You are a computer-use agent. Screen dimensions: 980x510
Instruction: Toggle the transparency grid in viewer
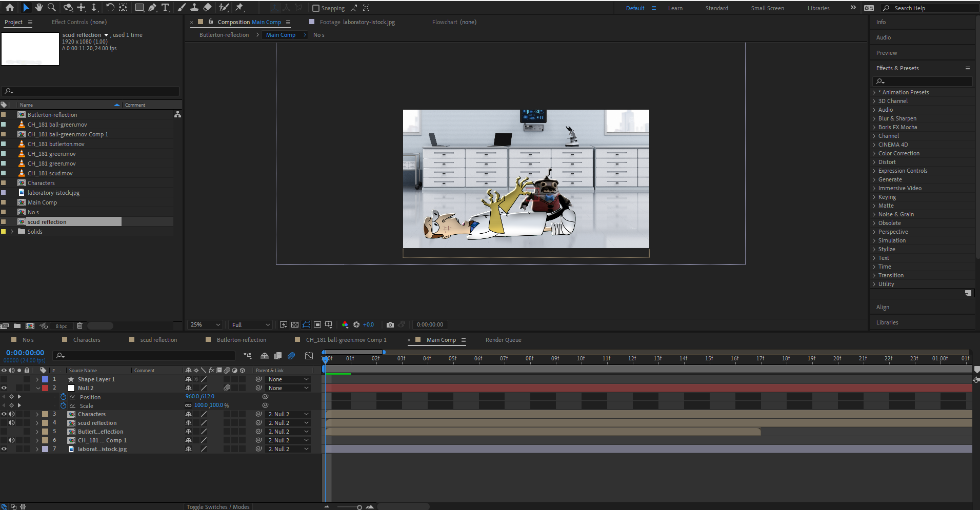[295, 325]
